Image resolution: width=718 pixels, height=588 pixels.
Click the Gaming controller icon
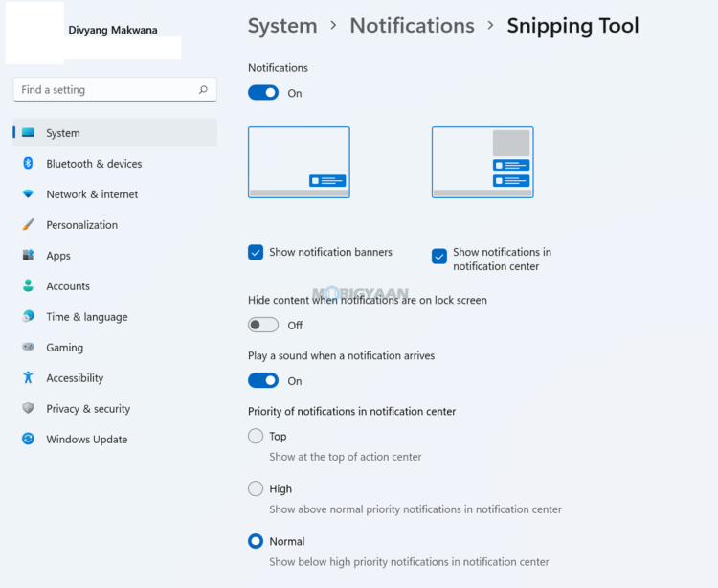pyautogui.click(x=28, y=347)
